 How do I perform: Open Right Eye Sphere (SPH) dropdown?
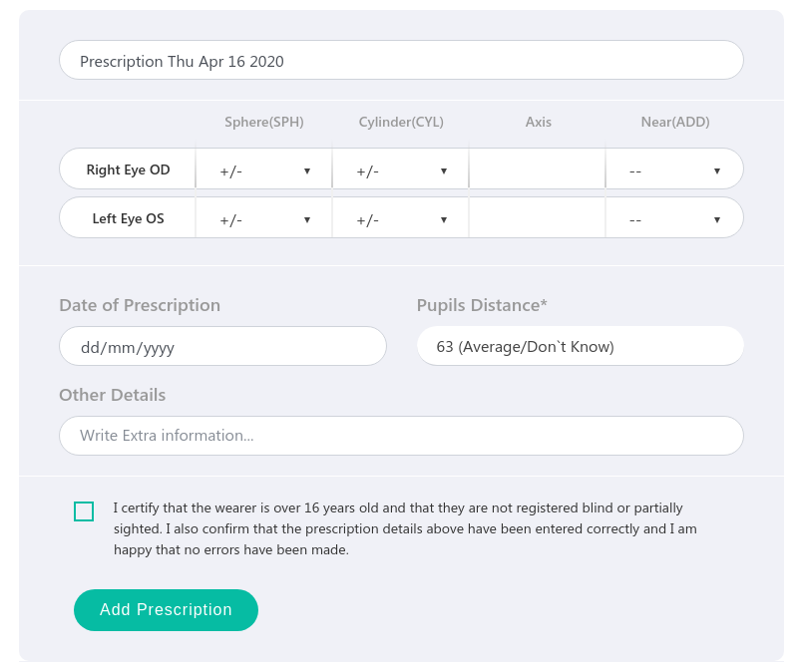pyautogui.click(x=263, y=168)
